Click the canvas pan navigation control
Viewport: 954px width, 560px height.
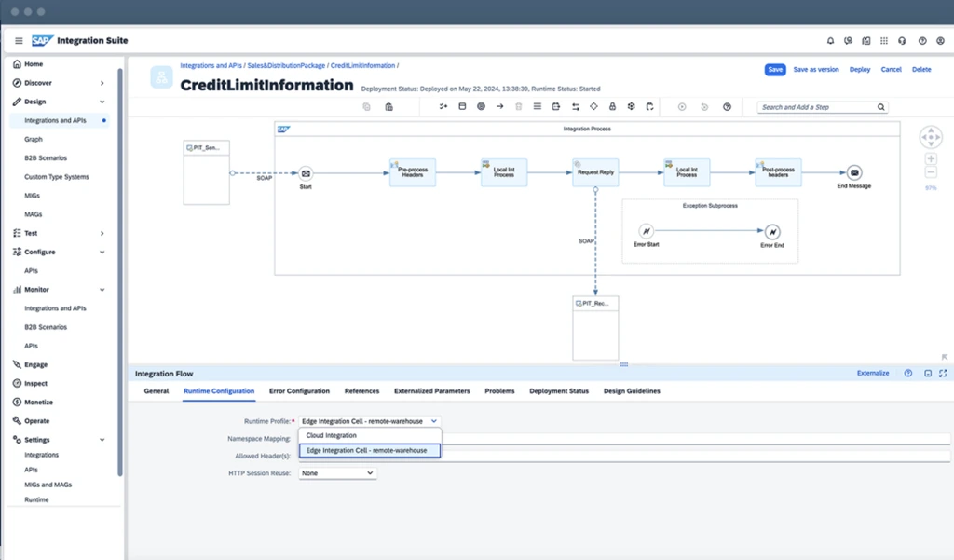[x=931, y=137]
